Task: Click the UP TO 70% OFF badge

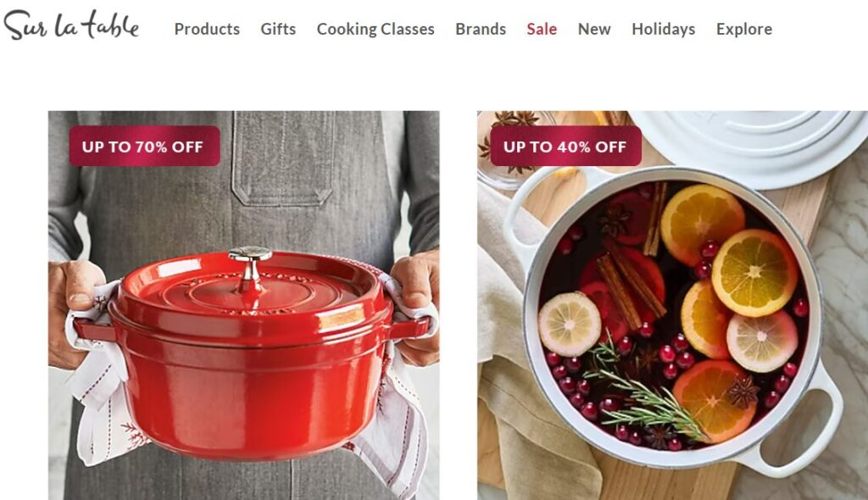Action: 144,146
